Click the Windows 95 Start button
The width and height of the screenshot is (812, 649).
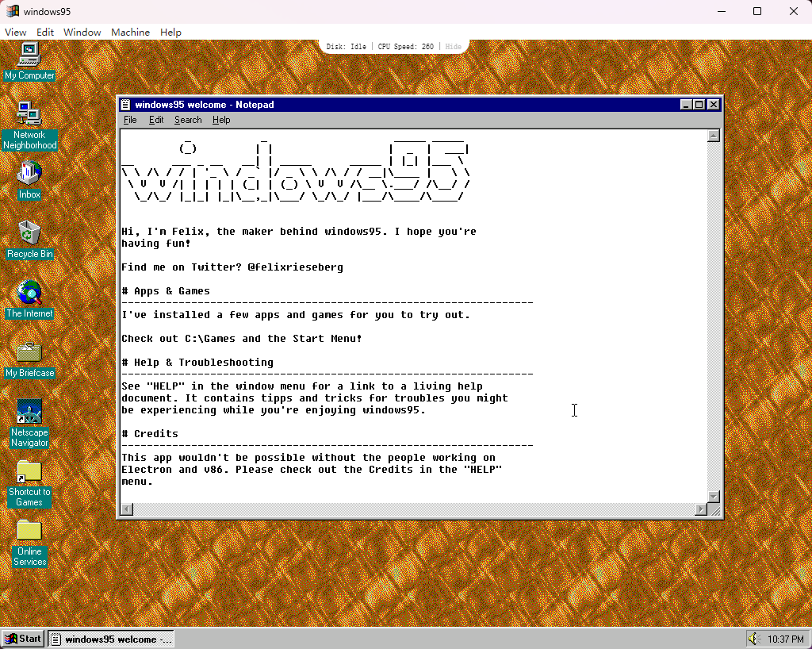click(x=23, y=639)
